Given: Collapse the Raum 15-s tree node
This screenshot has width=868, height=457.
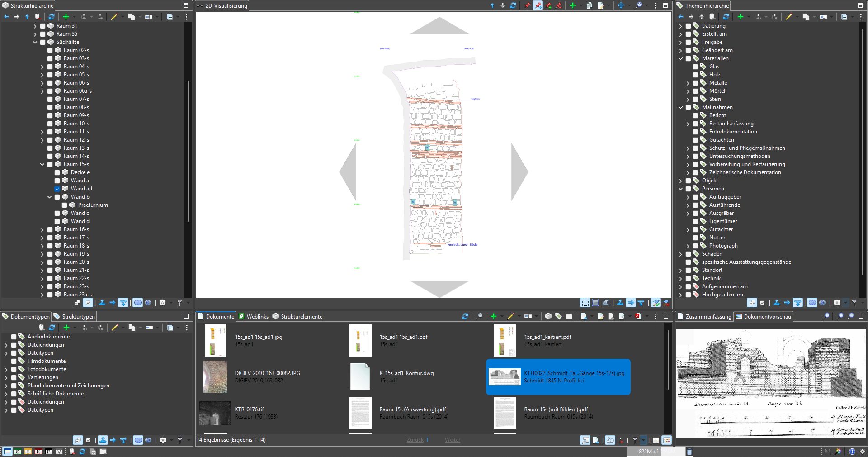Looking at the screenshot, I should point(42,164).
